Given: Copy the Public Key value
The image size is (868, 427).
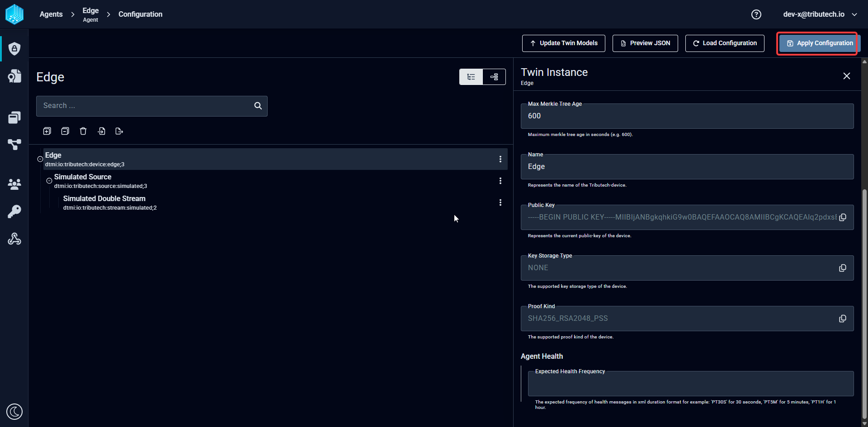Looking at the screenshot, I should coord(843,217).
